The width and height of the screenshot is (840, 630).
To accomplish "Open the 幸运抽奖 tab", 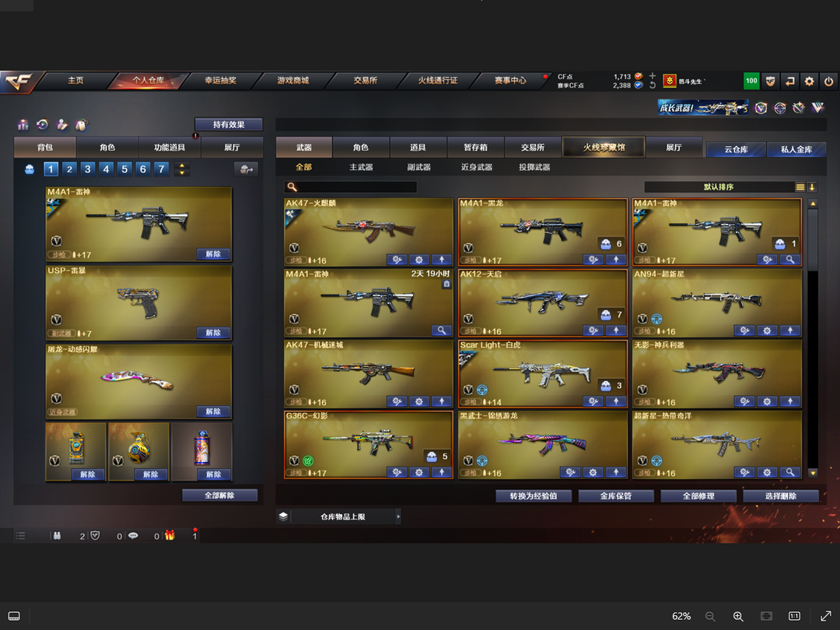I will pos(220,80).
